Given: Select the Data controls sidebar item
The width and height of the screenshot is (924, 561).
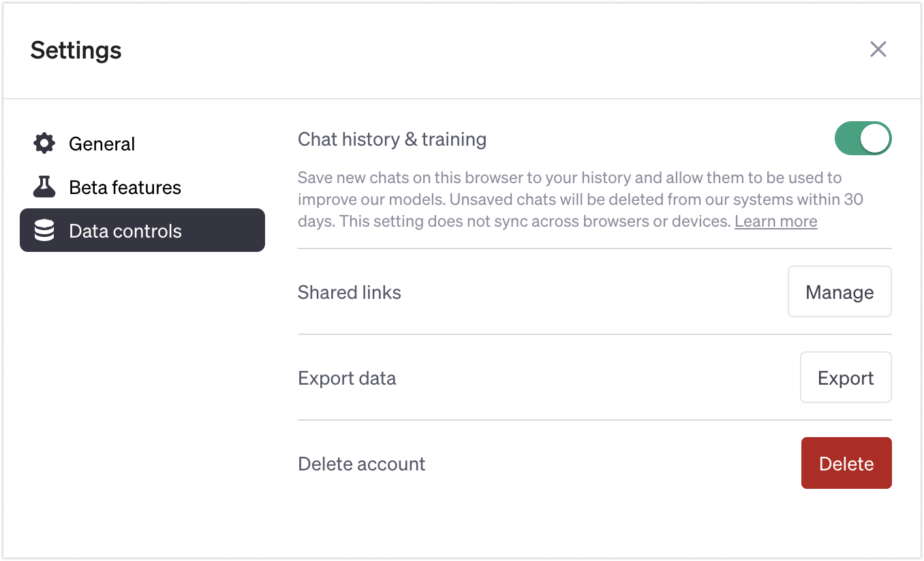Looking at the screenshot, I should click(142, 231).
